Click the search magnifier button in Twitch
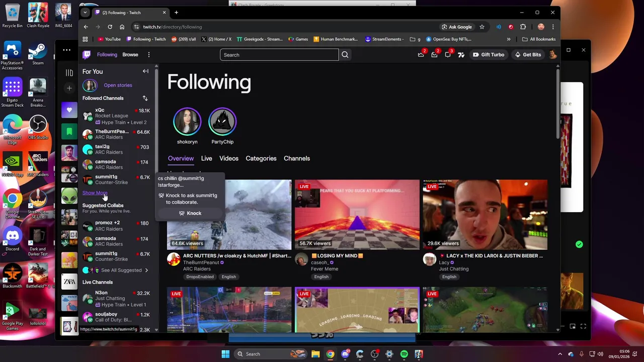The width and height of the screenshot is (644, 362). (345, 55)
